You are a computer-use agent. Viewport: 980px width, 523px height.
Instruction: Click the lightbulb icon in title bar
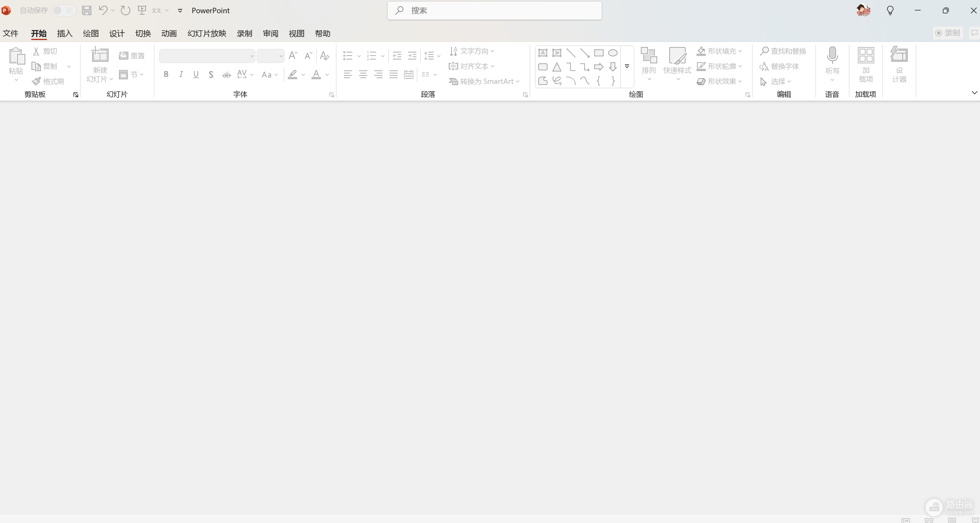890,10
